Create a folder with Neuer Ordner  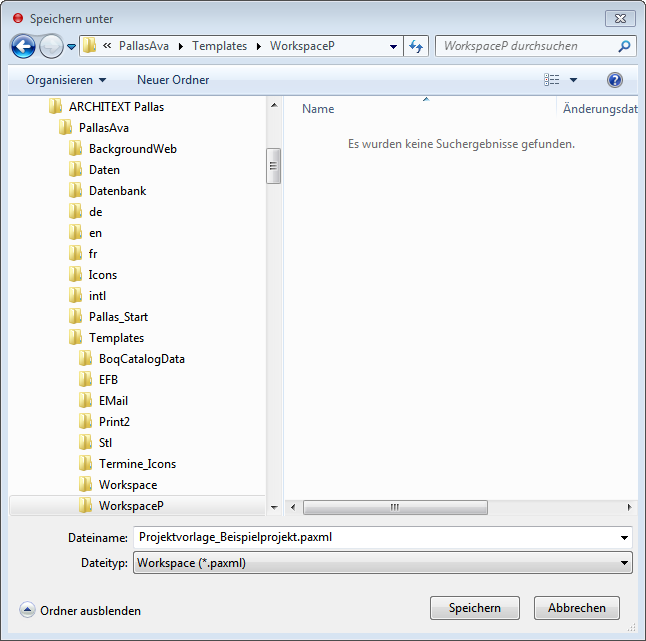point(173,80)
